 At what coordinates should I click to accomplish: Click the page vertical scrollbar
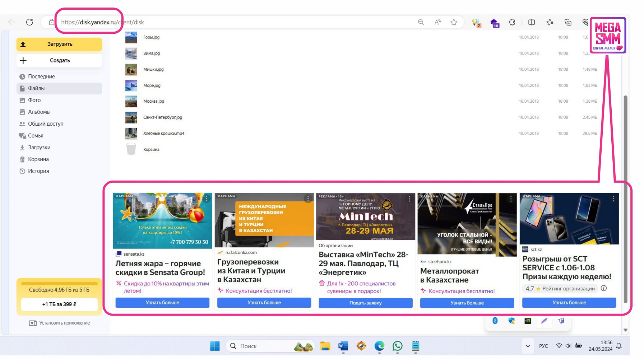[x=625, y=199]
